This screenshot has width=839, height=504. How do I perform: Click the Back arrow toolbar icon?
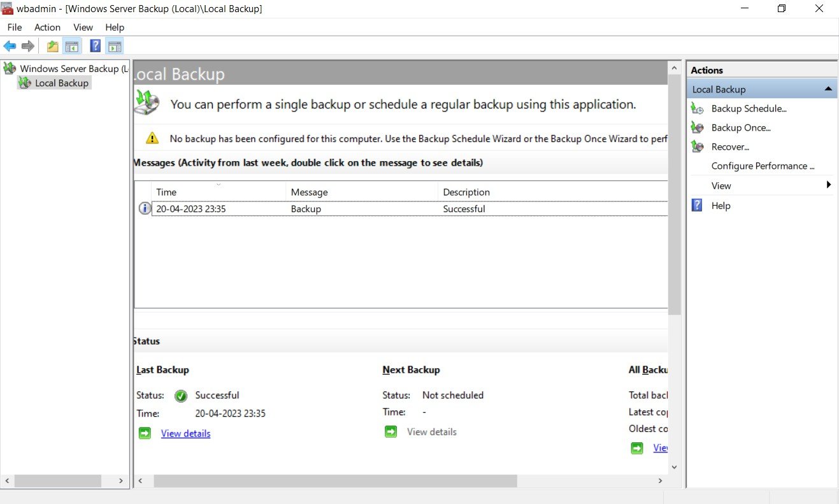coord(10,46)
